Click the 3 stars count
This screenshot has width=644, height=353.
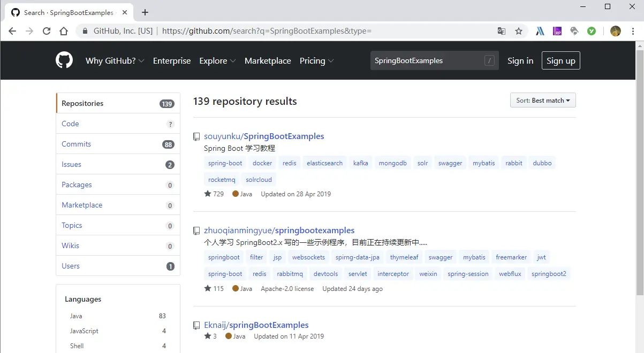210,336
